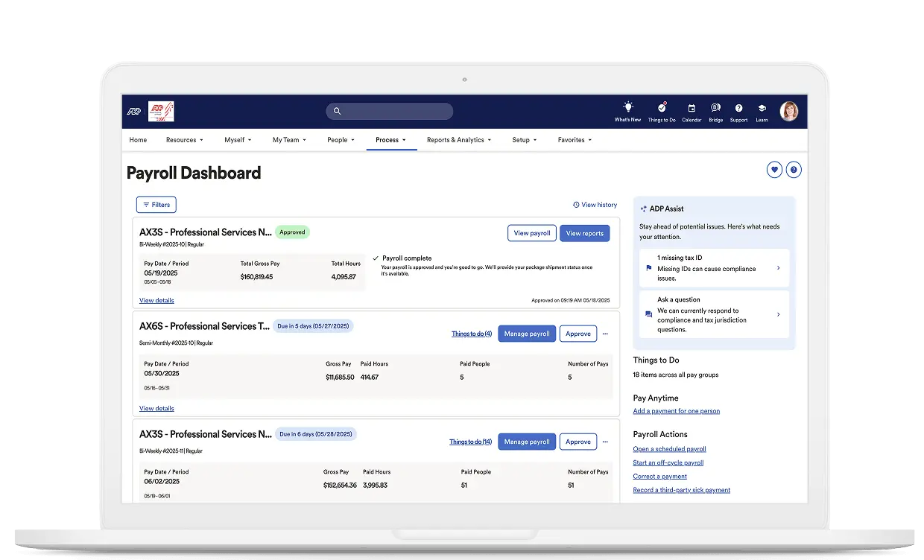Open the Reports & Analytics dropdown

point(458,140)
